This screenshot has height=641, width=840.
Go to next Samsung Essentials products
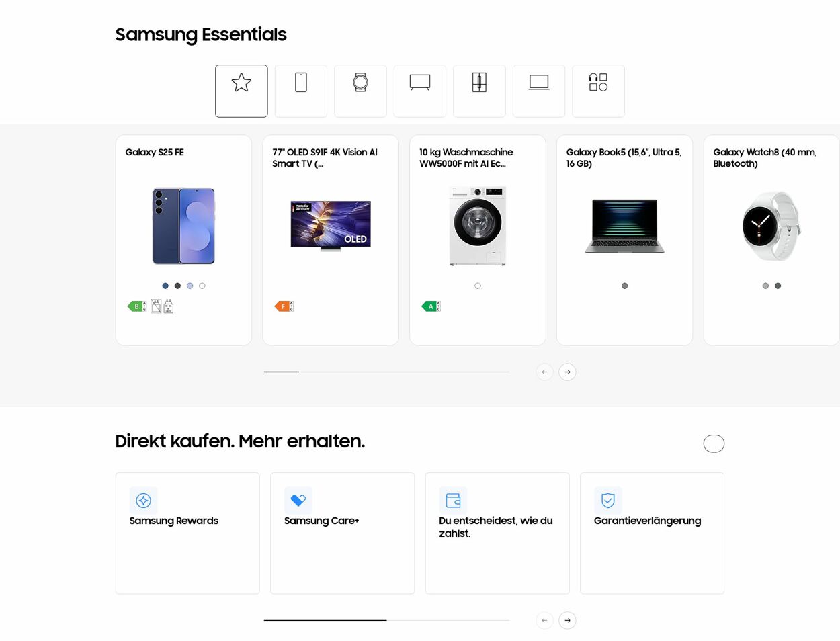[x=567, y=372]
